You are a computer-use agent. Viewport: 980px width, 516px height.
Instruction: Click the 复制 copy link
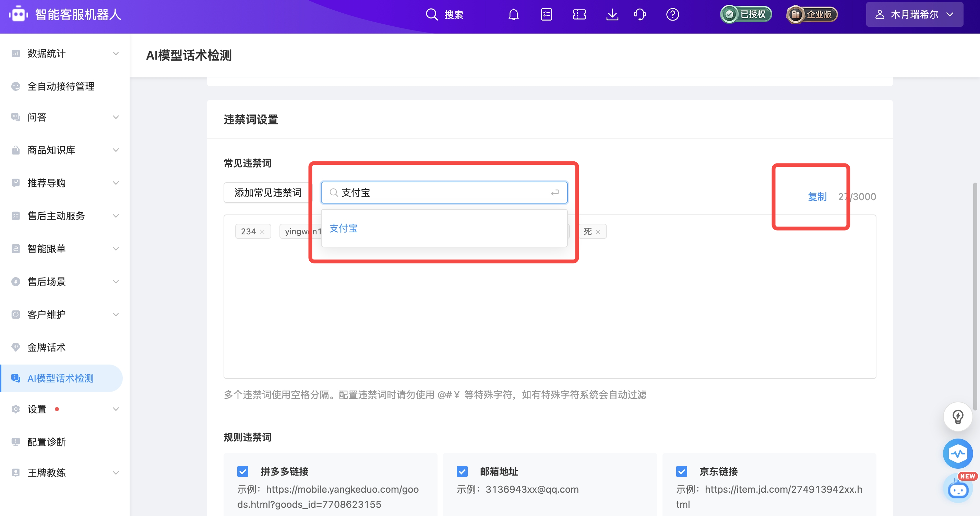[x=817, y=197]
